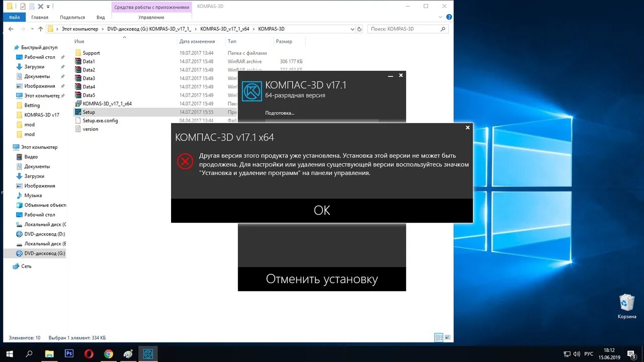Open the Поделиться ribbon tab
This screenshot has height=362, width=644.
[72, 17]
